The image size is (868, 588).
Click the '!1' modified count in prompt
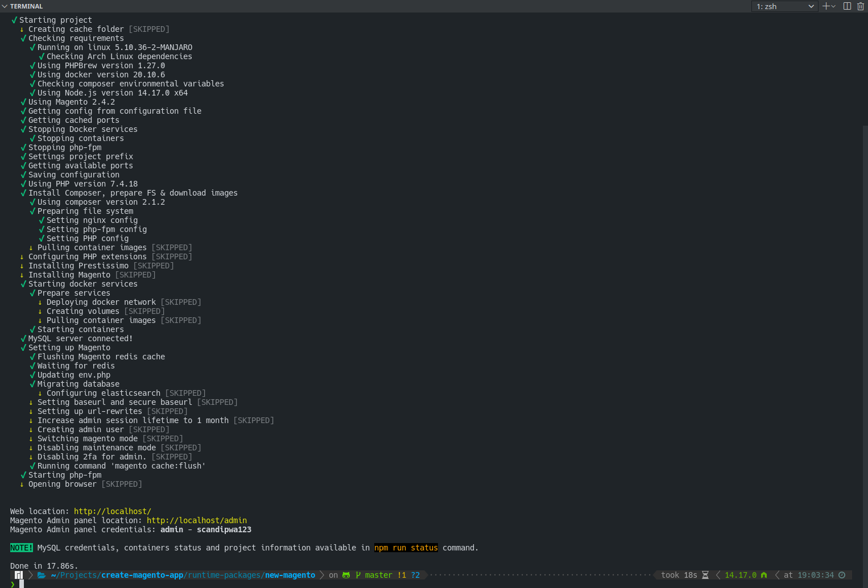click(402, 575)
